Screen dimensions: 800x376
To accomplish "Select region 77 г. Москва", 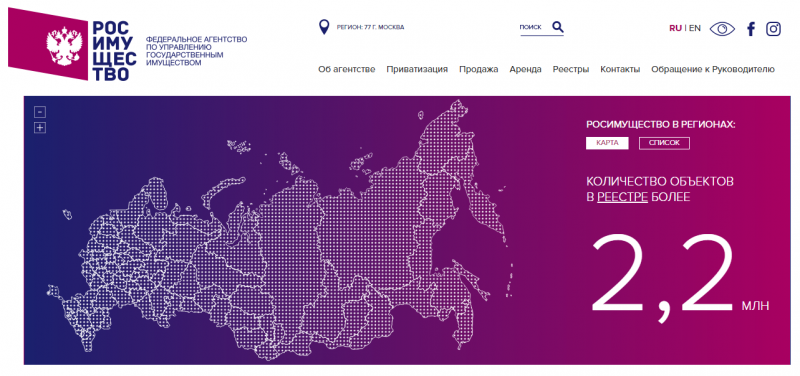I will [370, 28].
